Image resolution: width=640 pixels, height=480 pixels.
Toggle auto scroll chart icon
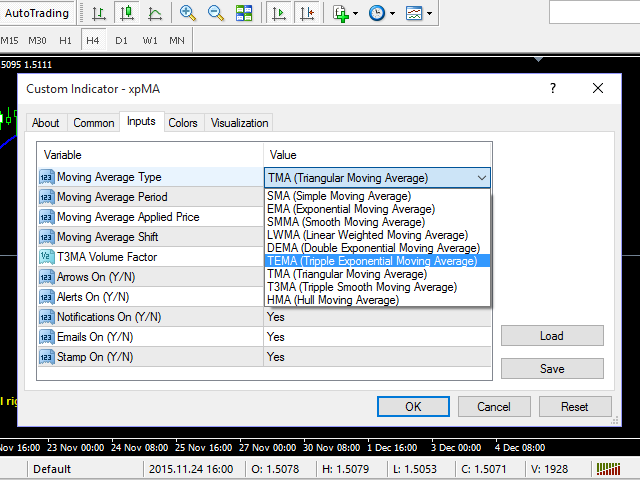tap(279, 13)
